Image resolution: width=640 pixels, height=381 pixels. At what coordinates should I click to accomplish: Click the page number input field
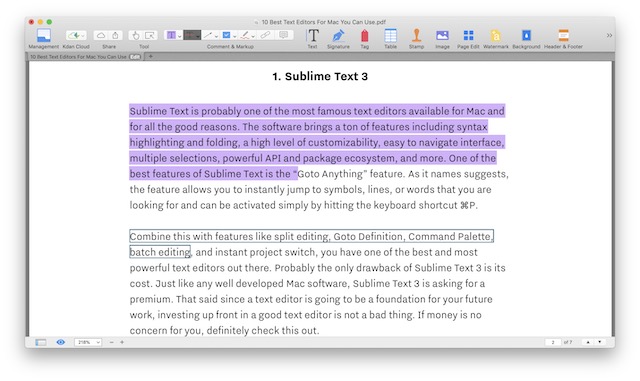coord(553,342)
